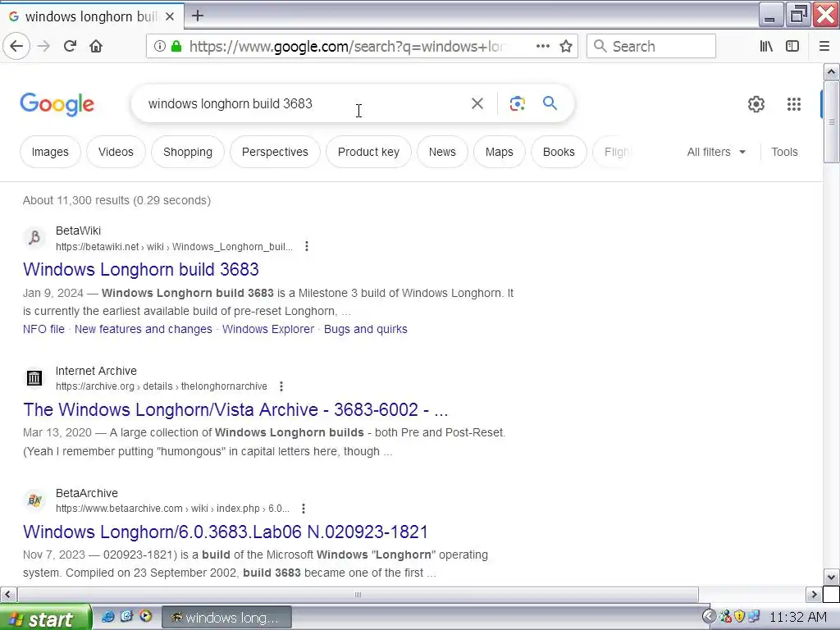The width and height of the screenshot is (840, 630).
Task: Open Windows Longhorn/6.0.3683.Lab06 result
Action: pos(225,532)
